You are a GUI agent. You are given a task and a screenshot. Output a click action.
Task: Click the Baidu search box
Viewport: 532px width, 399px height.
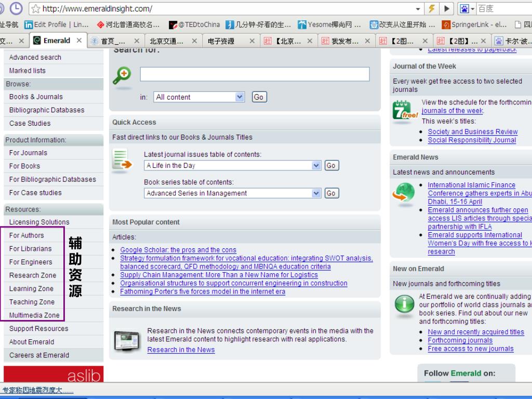[x=504, y=9]
